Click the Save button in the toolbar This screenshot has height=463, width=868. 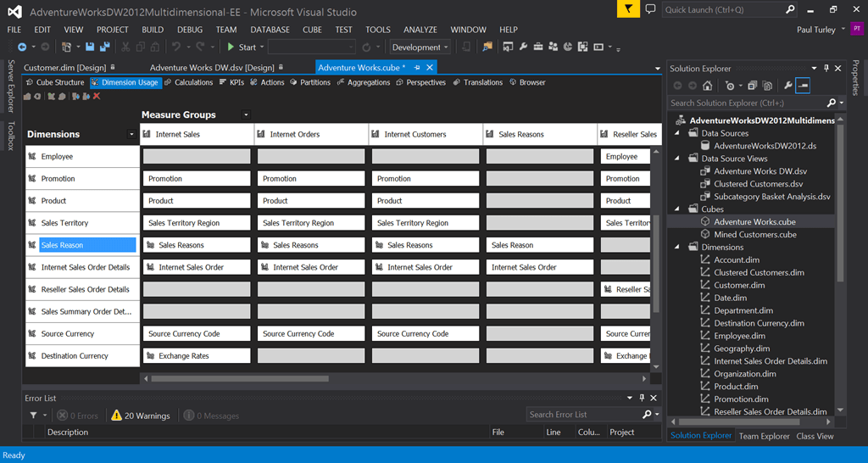pos(90,47)
